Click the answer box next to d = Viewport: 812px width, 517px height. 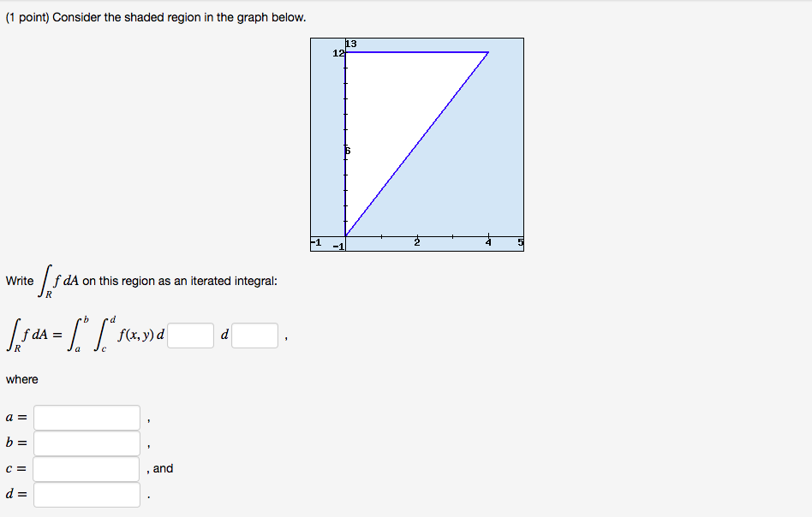[x=86, y=495]
